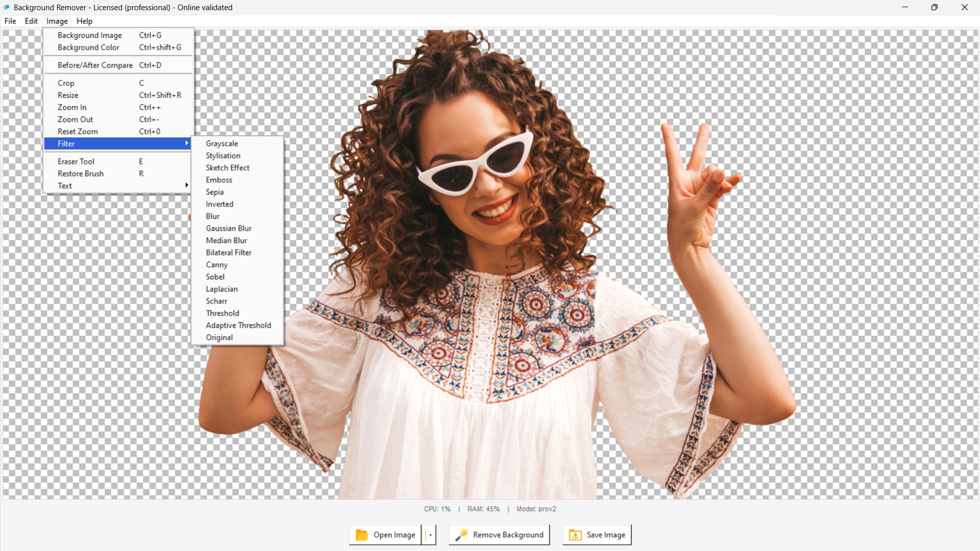Click the Save Image download icon
The width and height of the screenshot is (980, 551).
[575, 535]
